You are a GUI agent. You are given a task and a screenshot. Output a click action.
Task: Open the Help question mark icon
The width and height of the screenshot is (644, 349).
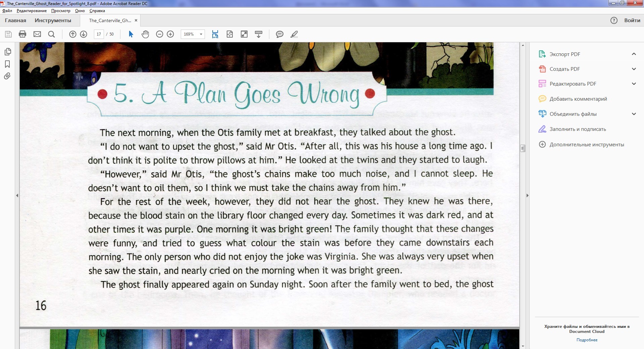coord(614,20)
